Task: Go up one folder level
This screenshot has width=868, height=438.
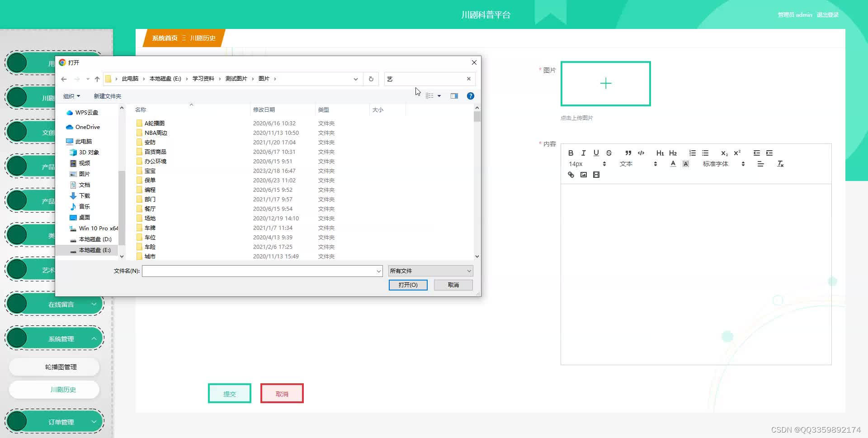Action: coord(97,79)
